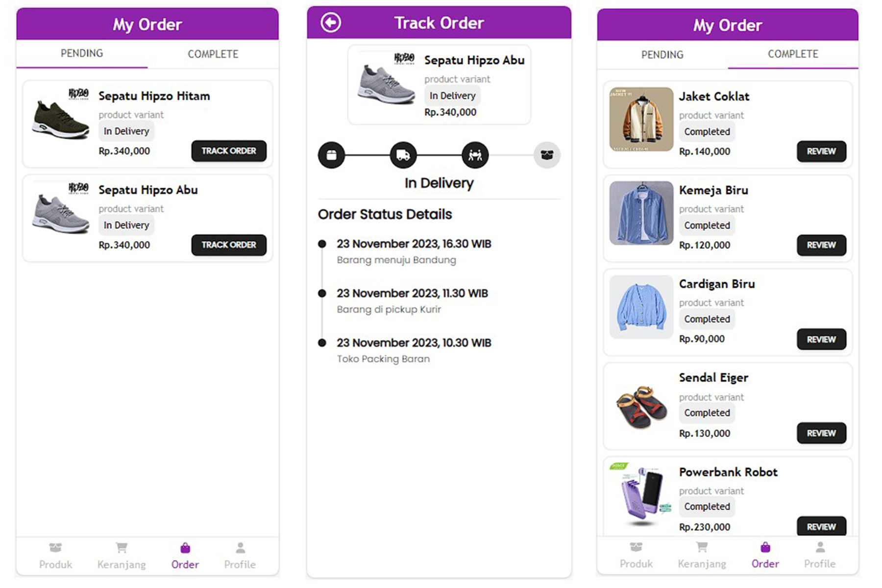This screenshot has height=588, width=882.
Task: Click the back arrow in Track Order header
Action: pyautogui.click(x=331, y=23)
